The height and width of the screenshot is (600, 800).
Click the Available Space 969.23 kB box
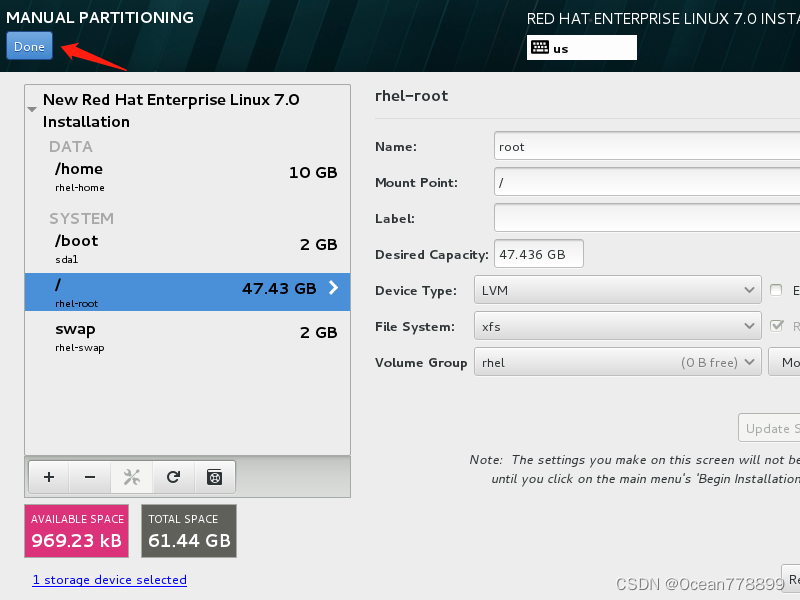77,531
